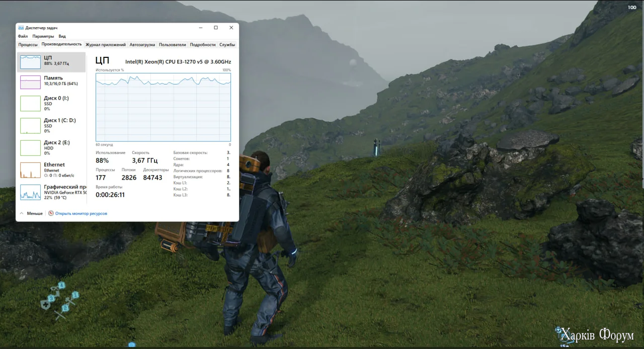Click the resource monitor gauge icon
Screen dimensions: 644x349
click(x=51, y=213)
